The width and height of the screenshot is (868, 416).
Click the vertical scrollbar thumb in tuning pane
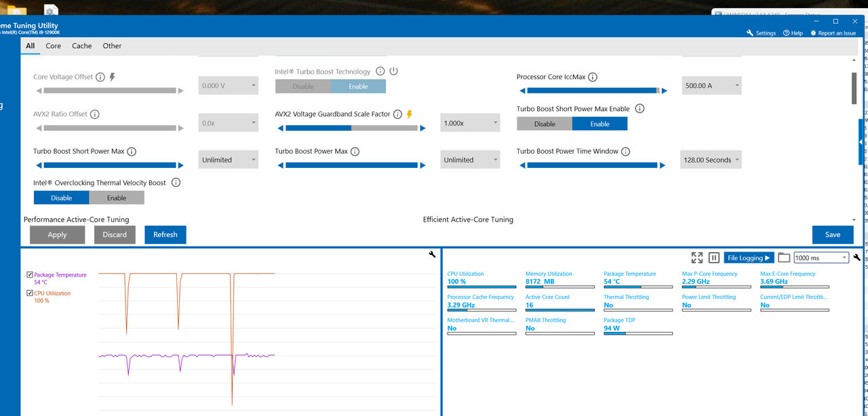[x=854, y=88]
